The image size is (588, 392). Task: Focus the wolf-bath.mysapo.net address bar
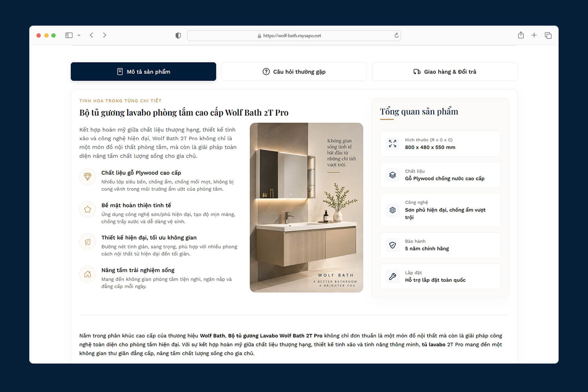pos(294,36)
